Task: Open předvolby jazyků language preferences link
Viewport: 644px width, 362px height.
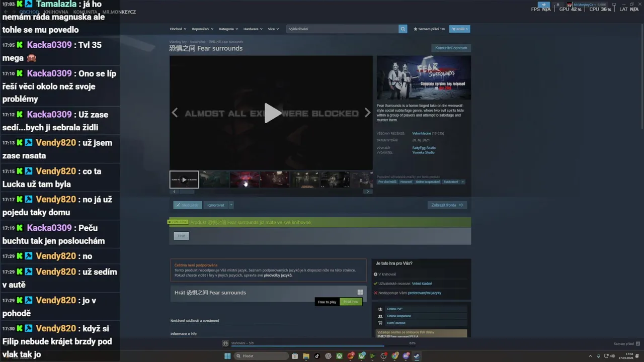Action: click(x=278, y=276)
